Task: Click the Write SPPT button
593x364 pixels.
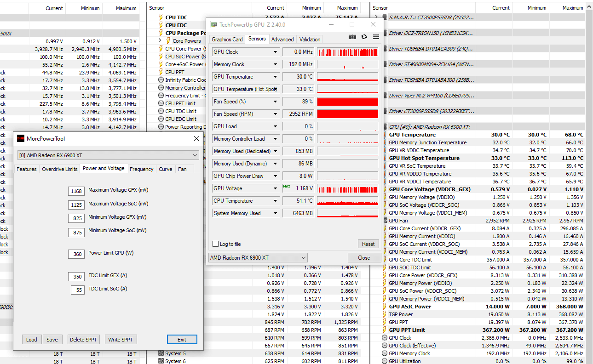Action: [121, 340]
